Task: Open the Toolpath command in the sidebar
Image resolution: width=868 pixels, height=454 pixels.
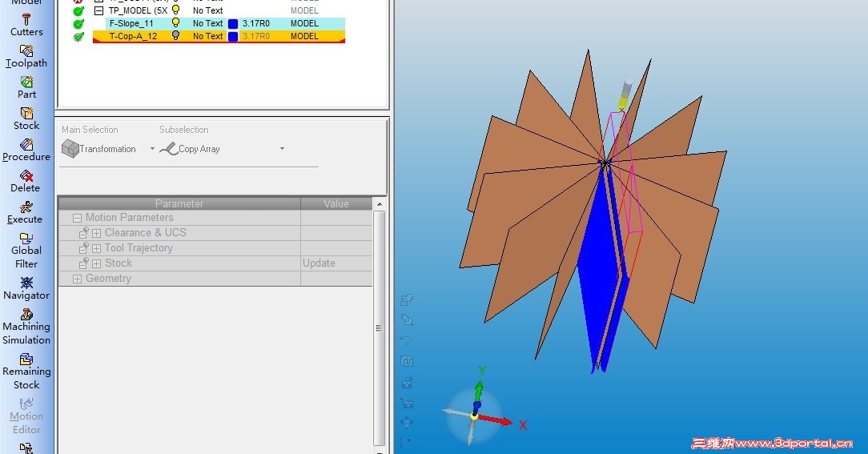Action: (x=26, y=57)
